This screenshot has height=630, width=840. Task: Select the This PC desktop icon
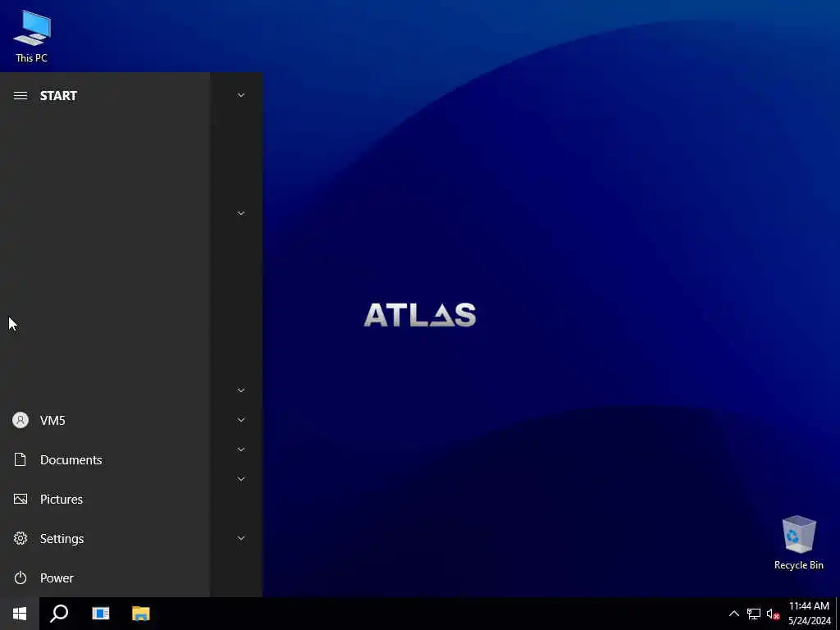[x=32, y=36]
